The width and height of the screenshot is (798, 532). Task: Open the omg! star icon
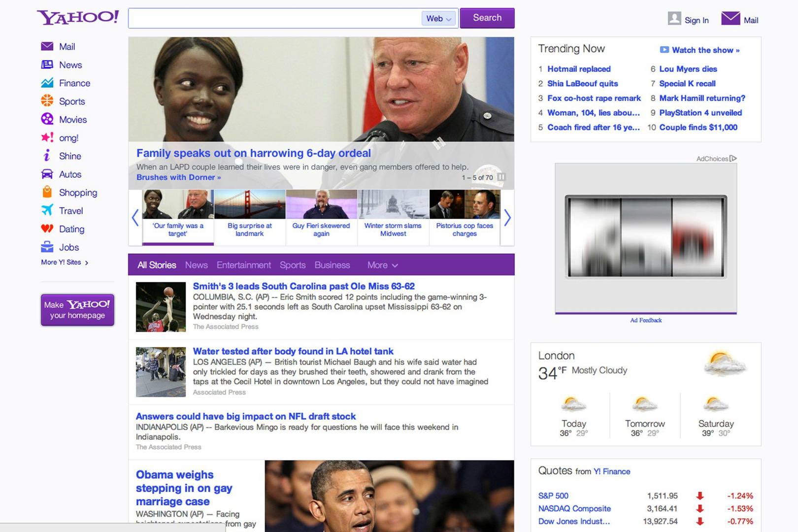click(47, 137)
